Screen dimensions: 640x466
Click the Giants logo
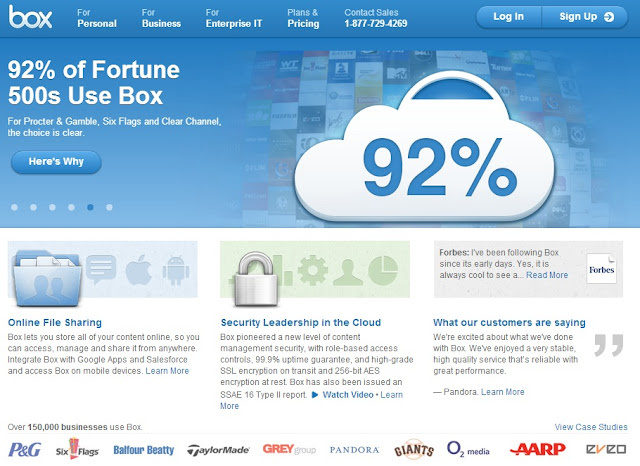pyautogui.click(x=414, y=449)
